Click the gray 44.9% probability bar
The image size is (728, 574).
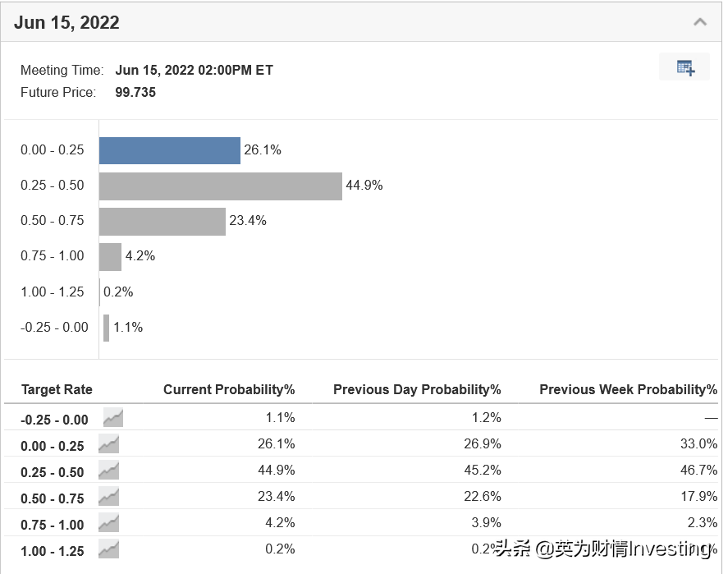coord(220,186)
